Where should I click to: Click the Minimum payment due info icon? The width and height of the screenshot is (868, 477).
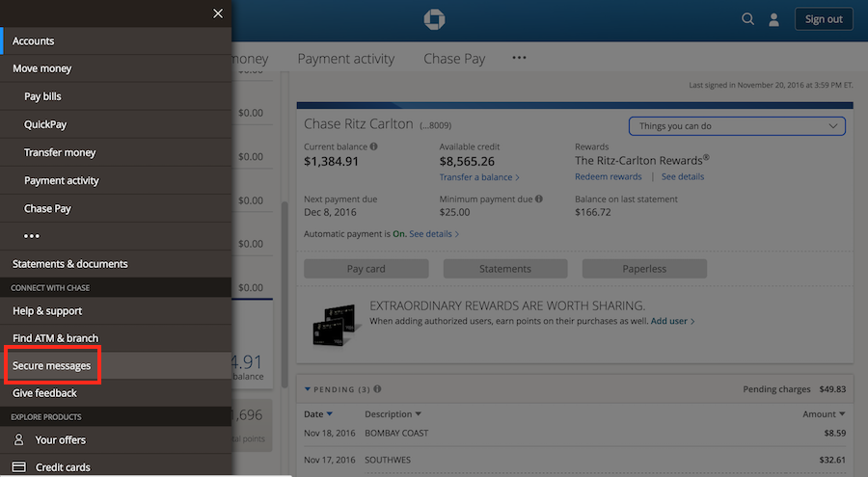tap(538, 199)
